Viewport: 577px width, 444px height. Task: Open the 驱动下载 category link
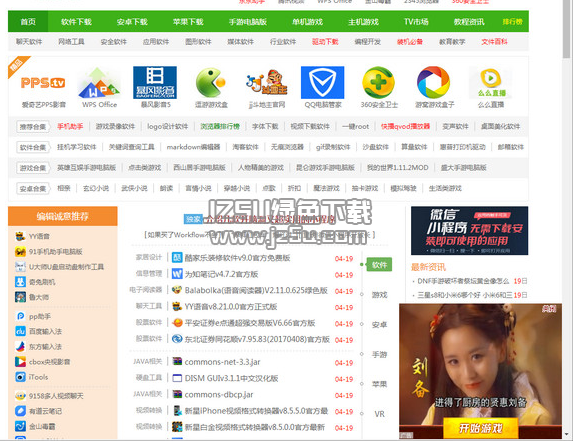[325, 42]
